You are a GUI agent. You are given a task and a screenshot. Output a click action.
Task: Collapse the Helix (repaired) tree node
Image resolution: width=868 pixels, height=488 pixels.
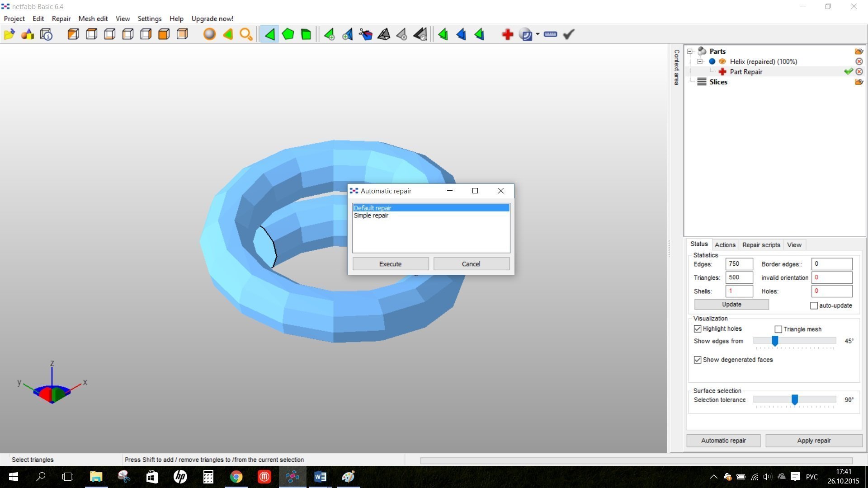tap(700, 61)
